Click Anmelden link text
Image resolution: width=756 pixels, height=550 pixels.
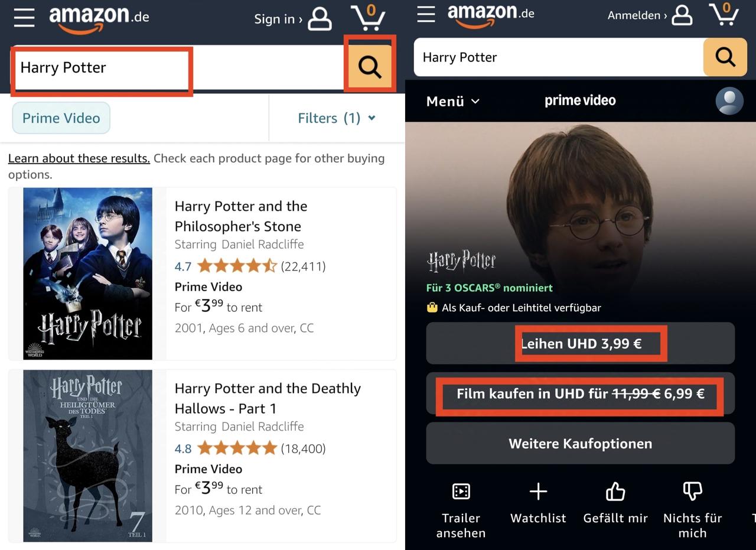tap(637, 15)
